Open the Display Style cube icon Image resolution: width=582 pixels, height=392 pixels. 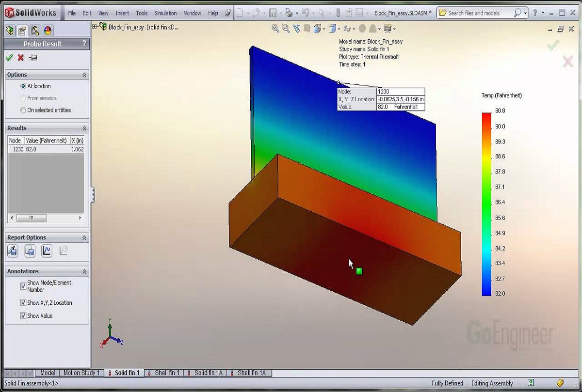(332, 28)
